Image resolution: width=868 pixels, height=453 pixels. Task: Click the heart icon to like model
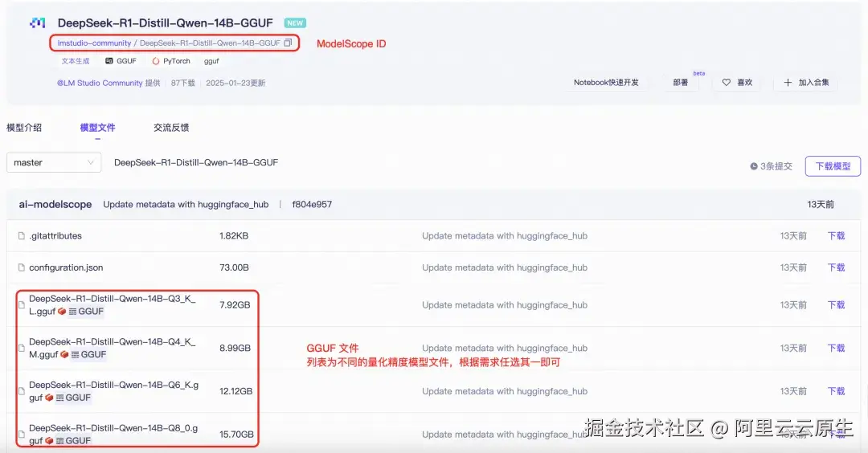(x=727, y=83)
